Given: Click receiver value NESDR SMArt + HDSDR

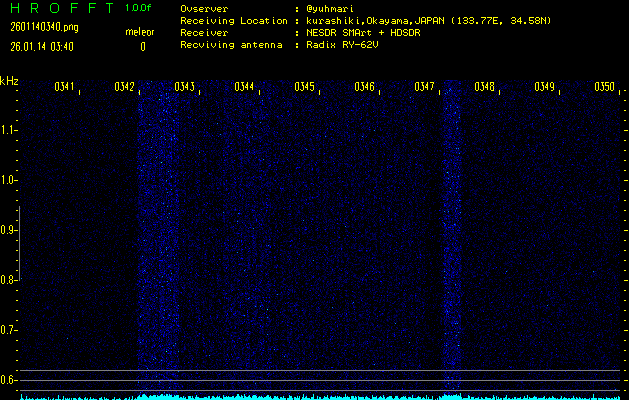Looking at the screenshot, I should pyautogui.click(x=363, y=32).
